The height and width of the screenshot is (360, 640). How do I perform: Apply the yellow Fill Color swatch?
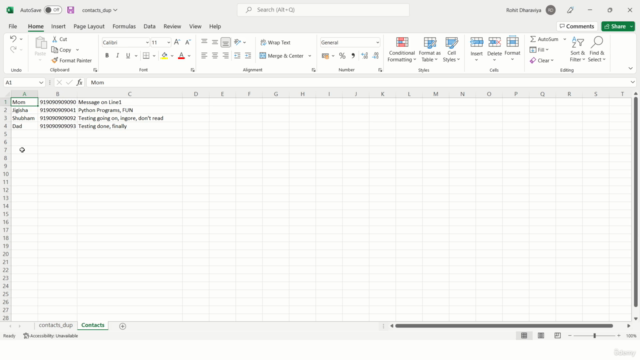point(164,56)
